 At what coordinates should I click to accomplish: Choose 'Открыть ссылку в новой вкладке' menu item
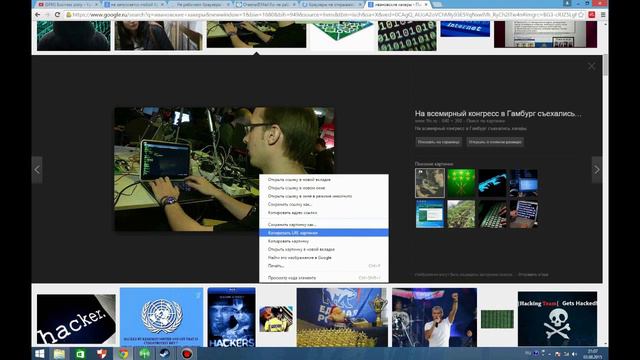click(x=324, y=180)
